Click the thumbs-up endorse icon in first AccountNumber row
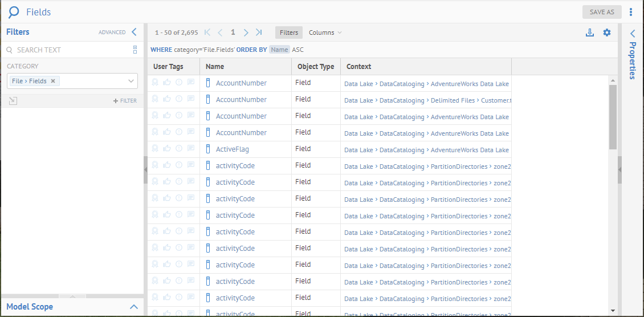Screen dimensions: 644x317 point(167,83)
